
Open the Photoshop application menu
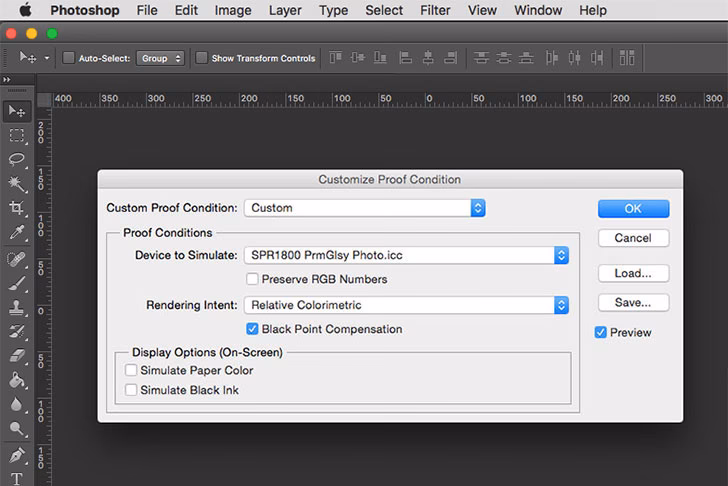click(x=84, y=10)
